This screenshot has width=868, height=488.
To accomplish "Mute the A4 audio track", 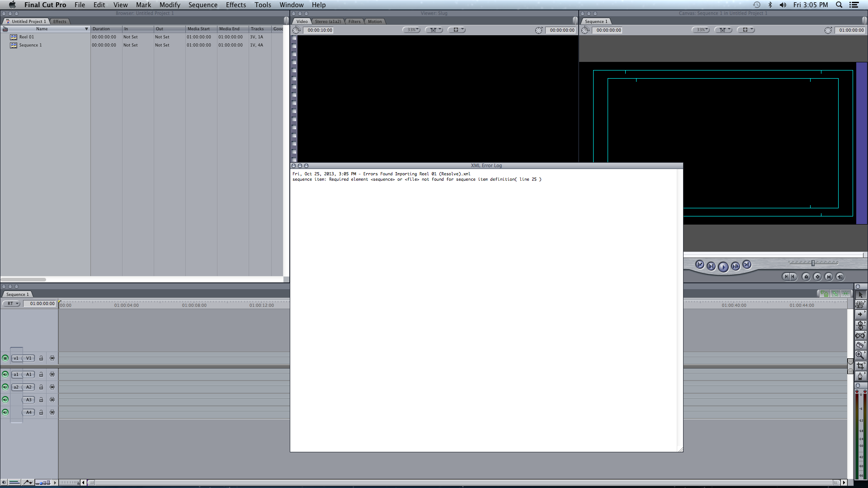I will tap(5, 413).
